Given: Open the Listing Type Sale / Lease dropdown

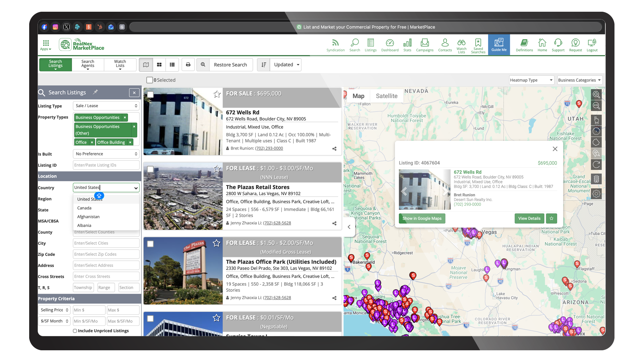Looking at the screenshot, I should (106, 106).
